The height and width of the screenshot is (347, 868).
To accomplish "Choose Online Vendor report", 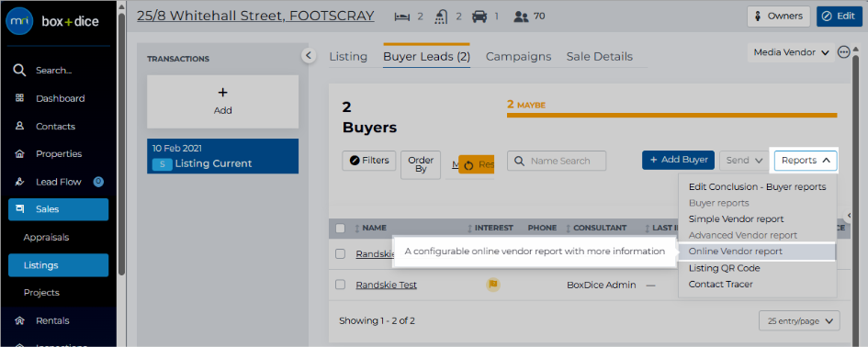I will 757,252.
